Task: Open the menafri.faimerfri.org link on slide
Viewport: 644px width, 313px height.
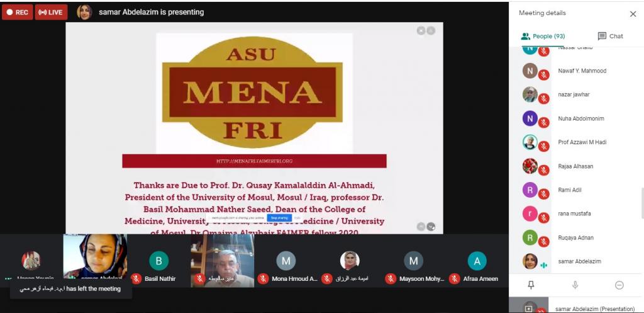Action: coord(254,161)
